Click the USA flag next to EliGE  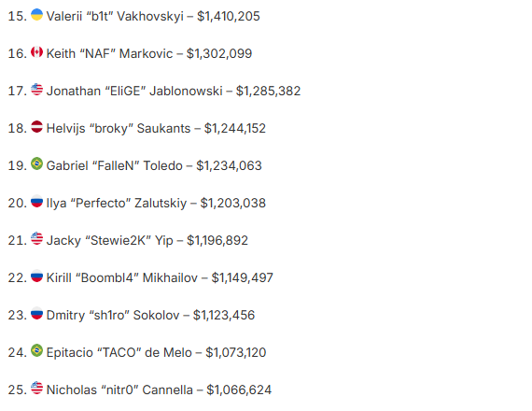tap(36, 90)
